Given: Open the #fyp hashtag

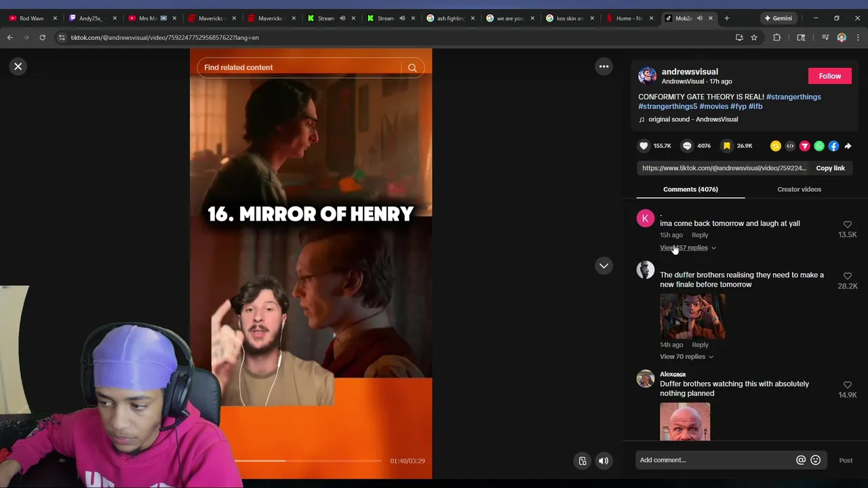Looking at the screenshot, I should click(738, 106).
